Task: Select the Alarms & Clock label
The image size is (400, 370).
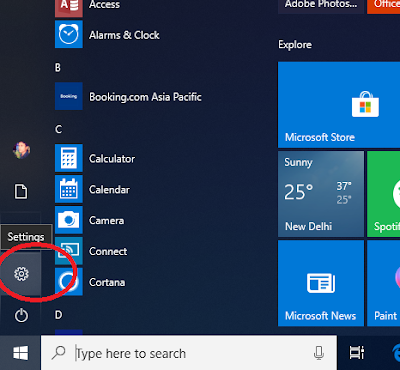Action: [124, 35]
